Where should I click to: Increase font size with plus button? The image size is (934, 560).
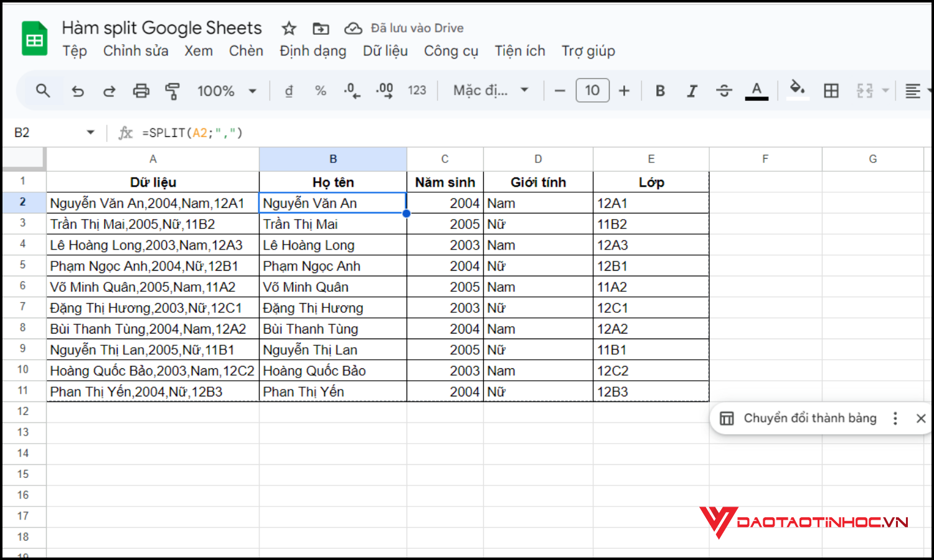pos(624,91)
